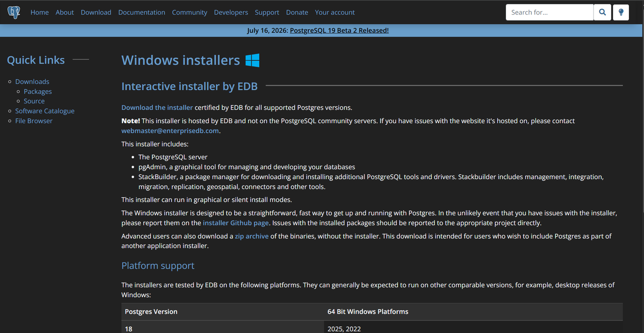This screenshot has width=644, height=333.
Task: Click the StackBuilder bullet item text
Action: point(371,182)
